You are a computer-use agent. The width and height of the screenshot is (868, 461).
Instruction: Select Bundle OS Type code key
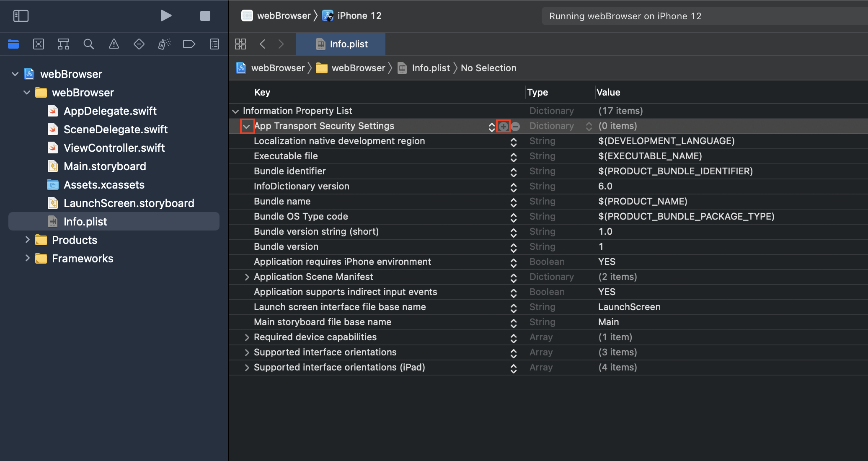point(301,216)
